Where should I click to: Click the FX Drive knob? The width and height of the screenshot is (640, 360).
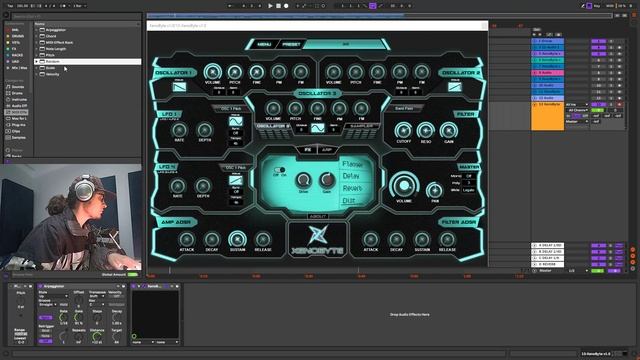pos(303,180)
